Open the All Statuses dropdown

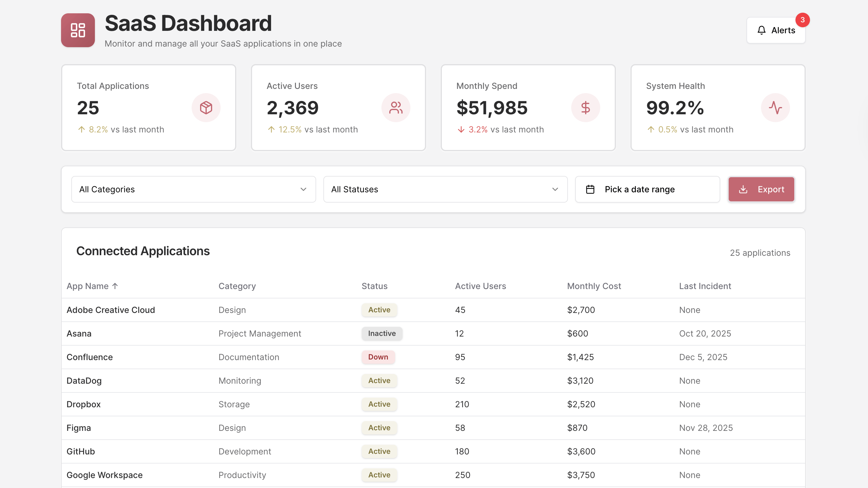[x=445, y=189]
